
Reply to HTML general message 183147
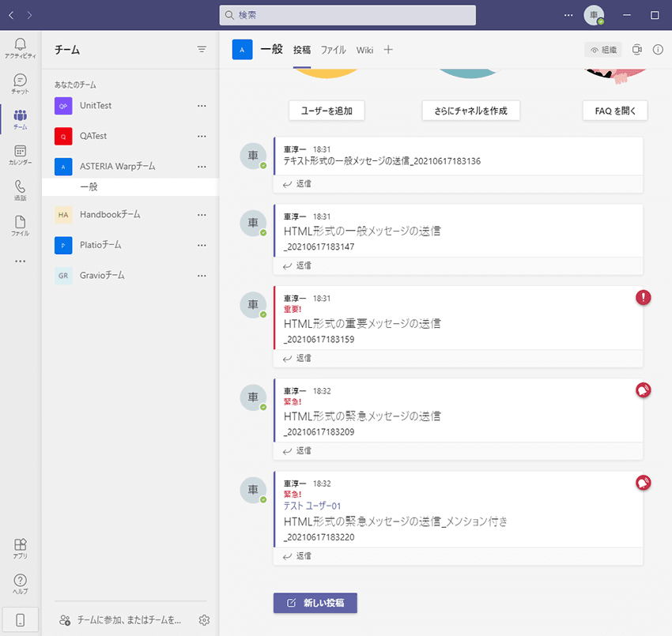pyautogui.click(x=297, y=265)
